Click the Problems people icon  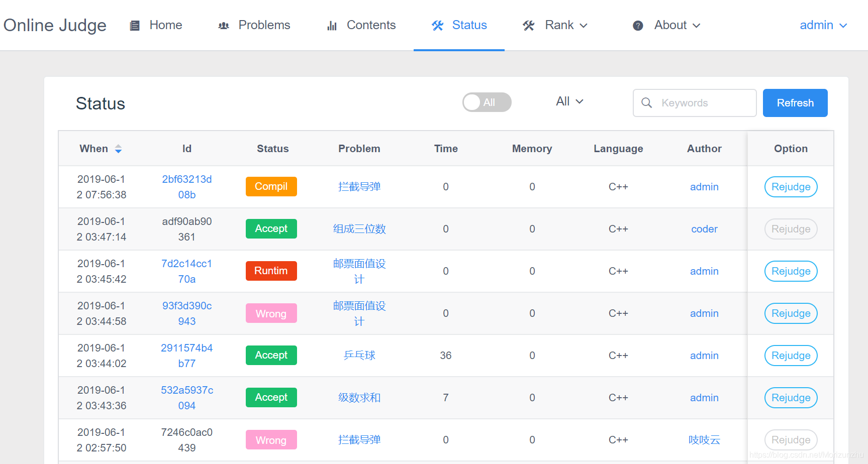pos(224,26)
